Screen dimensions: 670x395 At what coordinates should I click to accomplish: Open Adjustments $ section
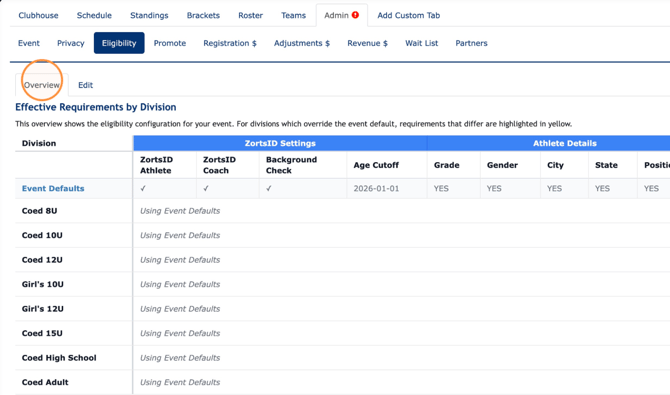[302, 43]
